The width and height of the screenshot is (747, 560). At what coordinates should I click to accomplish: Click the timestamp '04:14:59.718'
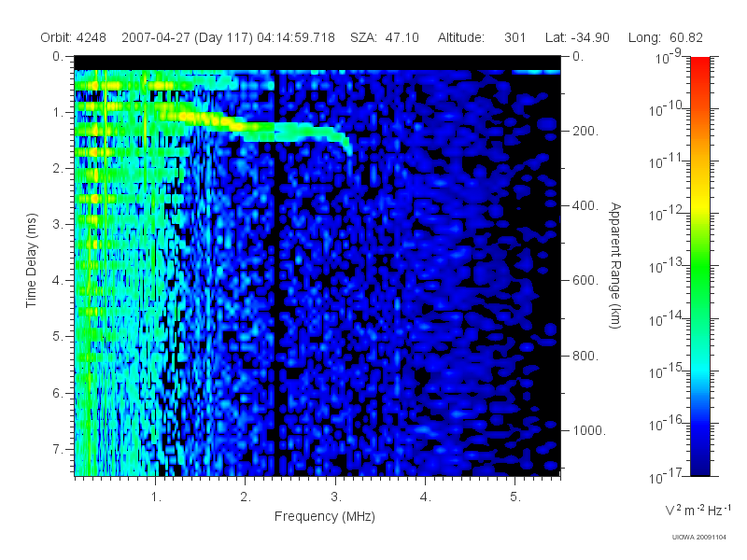296,37
